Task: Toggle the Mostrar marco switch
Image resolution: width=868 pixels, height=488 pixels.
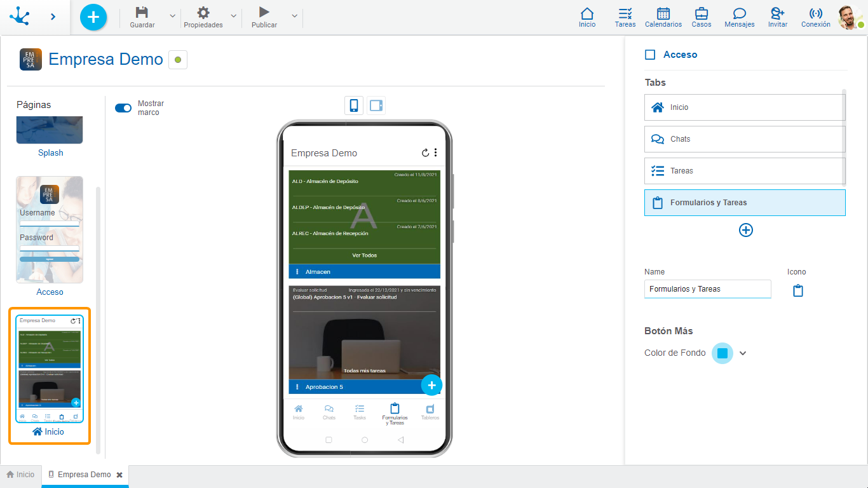Action: click(123, 108)
